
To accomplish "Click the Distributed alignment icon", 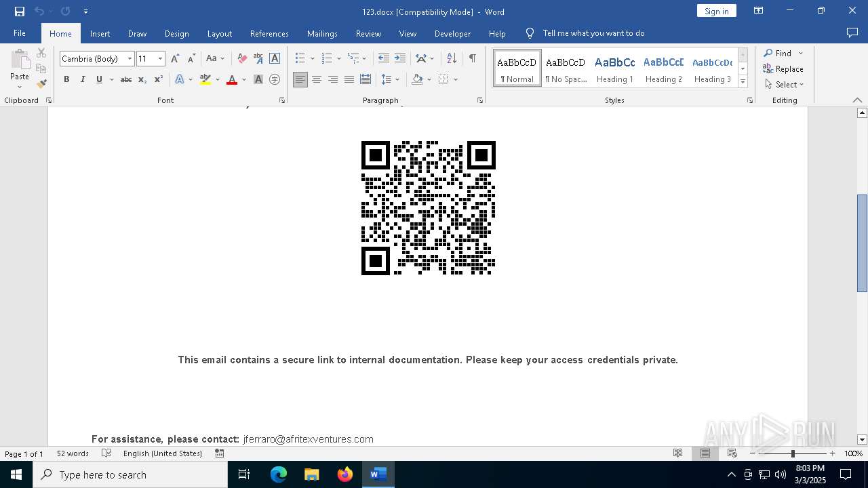I will (366, 79).
